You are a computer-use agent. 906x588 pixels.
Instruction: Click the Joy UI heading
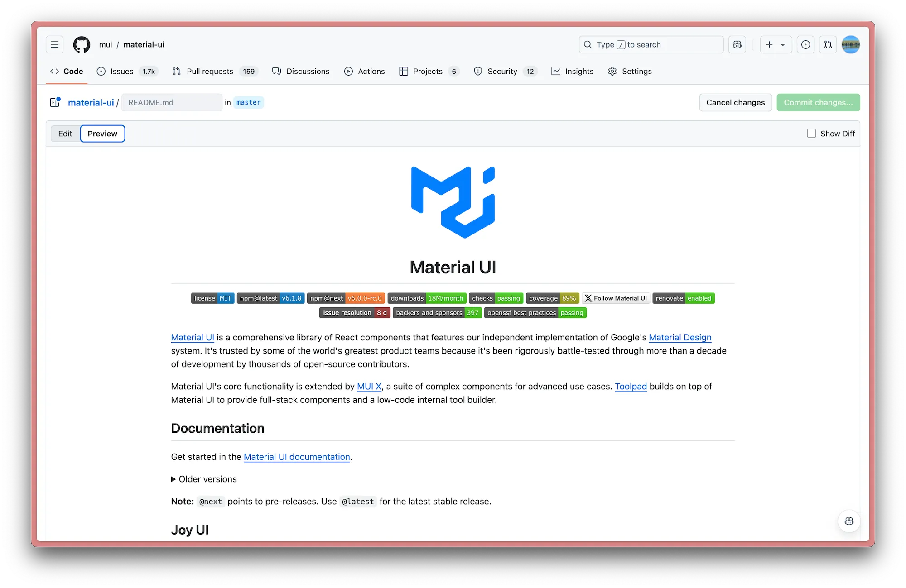[190, 530]
